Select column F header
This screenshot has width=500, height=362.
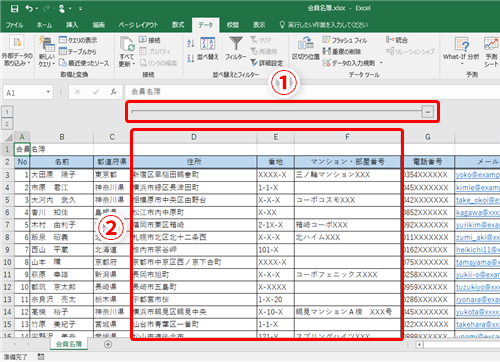(347, 137)
